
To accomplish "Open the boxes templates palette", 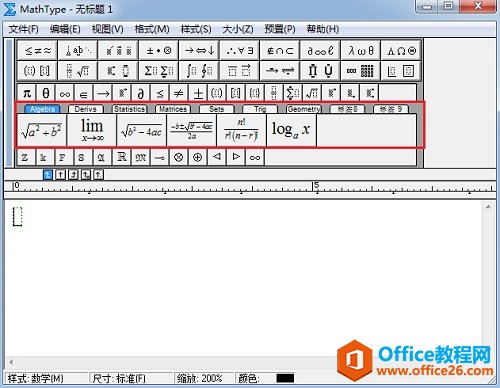I will [401, 71].
